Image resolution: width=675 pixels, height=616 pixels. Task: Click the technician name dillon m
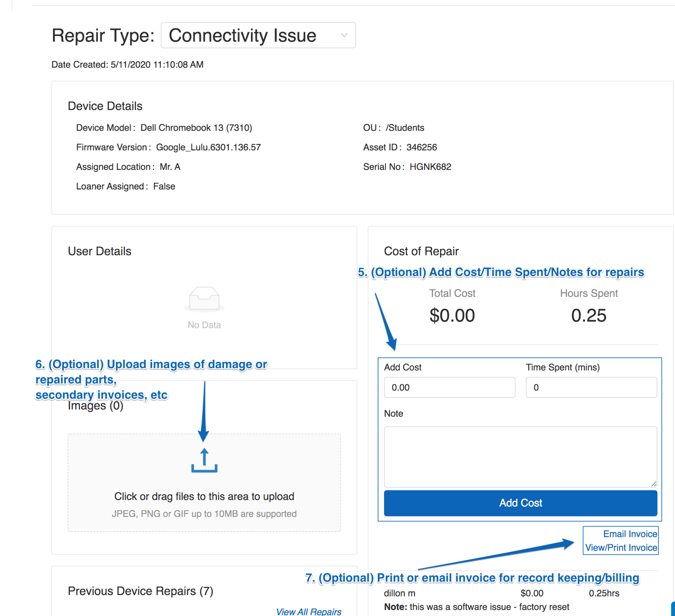tap(399, 593)
